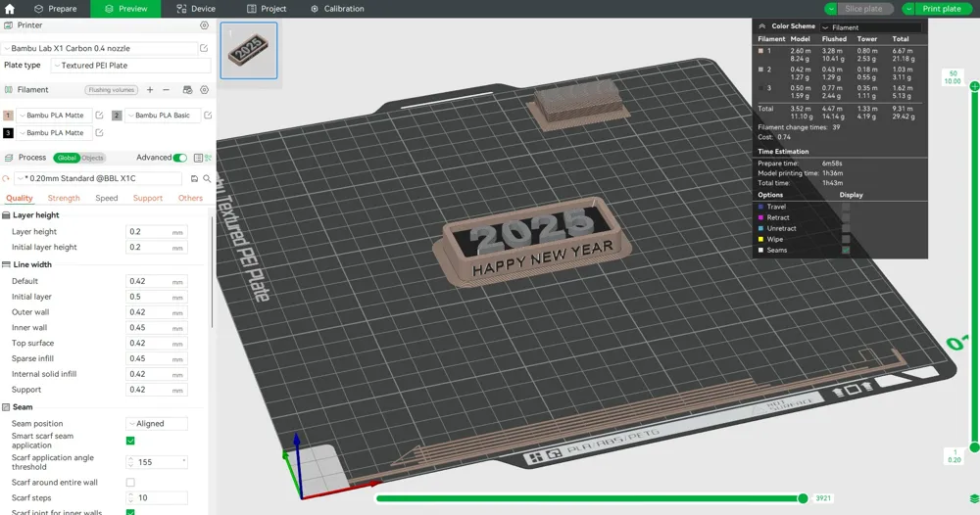Image resolution: width=980 pixels, height=515 pixels.
Task: Toggle Retract display checkbox
Action: [x=846, y=218]
